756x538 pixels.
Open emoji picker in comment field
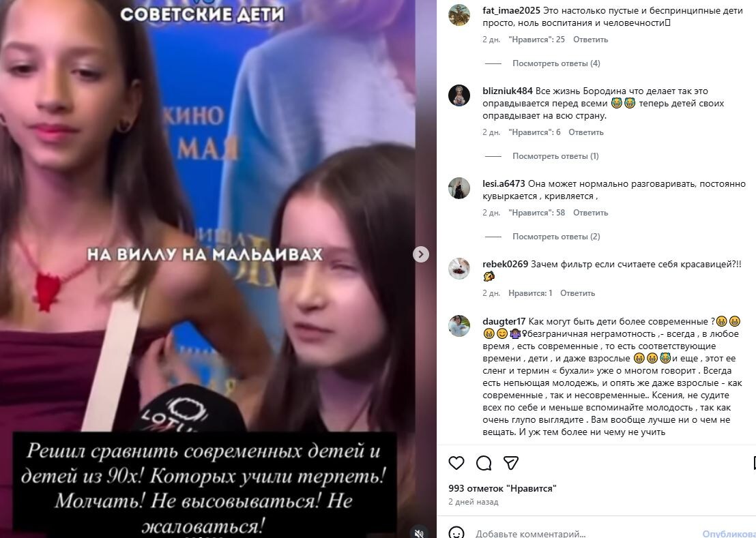pos(456,533)
